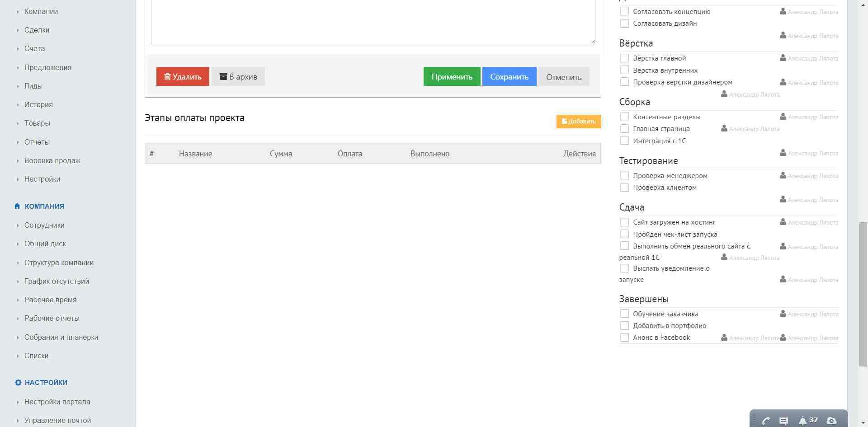Click the Сумма column header
Viewport: 868px width, 427px height.
tap(281, 154)
